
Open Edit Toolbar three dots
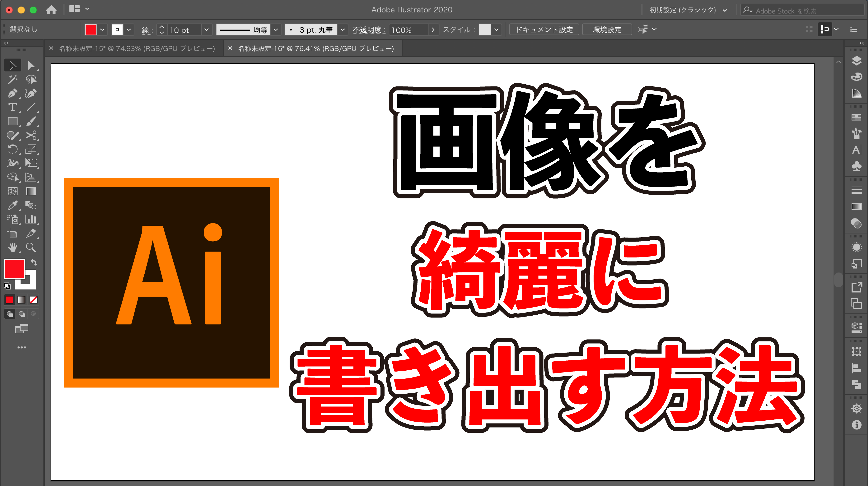click(21, 347)
